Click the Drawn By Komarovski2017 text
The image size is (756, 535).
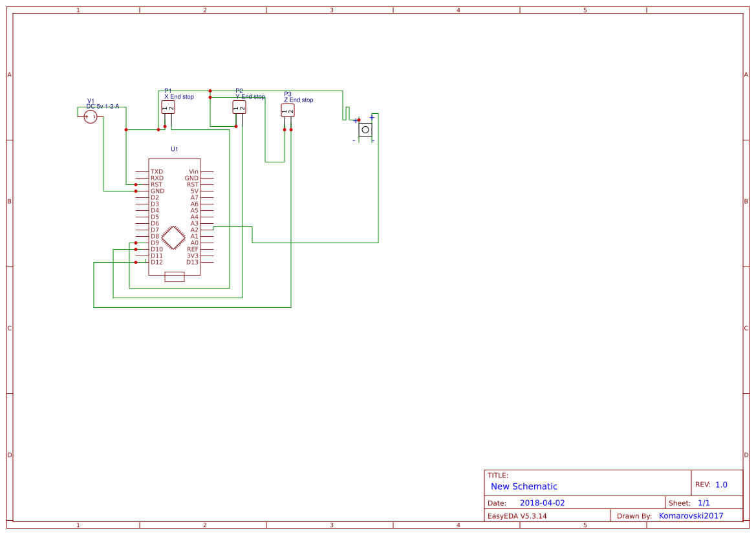coord(691,516)
